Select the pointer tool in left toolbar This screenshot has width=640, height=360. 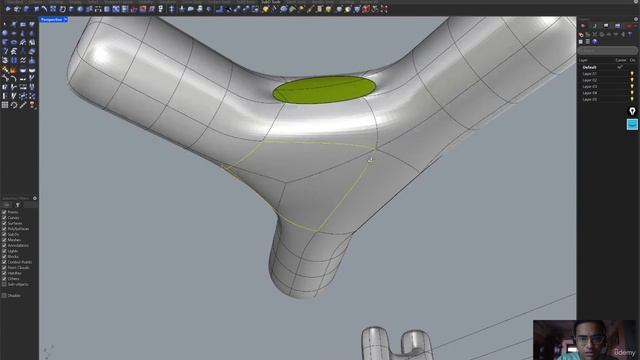coord(5,24)
